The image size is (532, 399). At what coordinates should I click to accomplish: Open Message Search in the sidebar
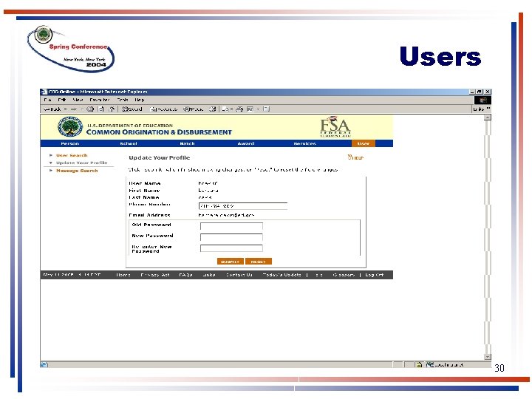[x=77, y=171]
